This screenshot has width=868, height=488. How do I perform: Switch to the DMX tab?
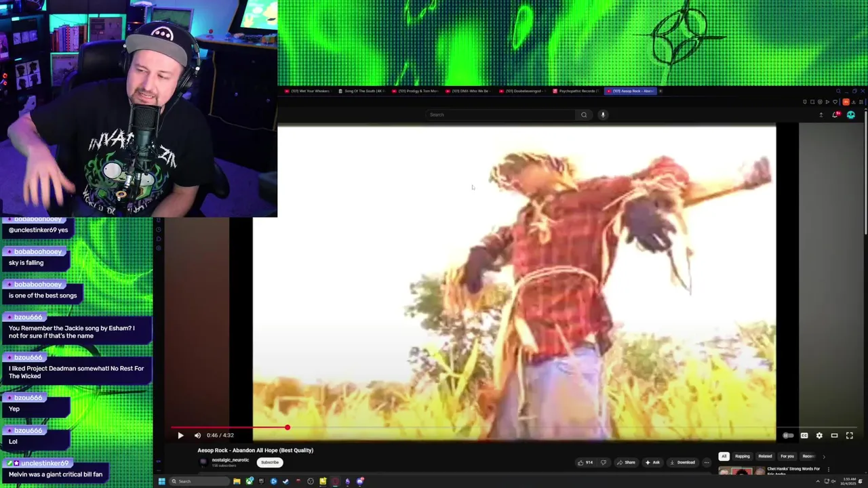(x=469, y=91)
